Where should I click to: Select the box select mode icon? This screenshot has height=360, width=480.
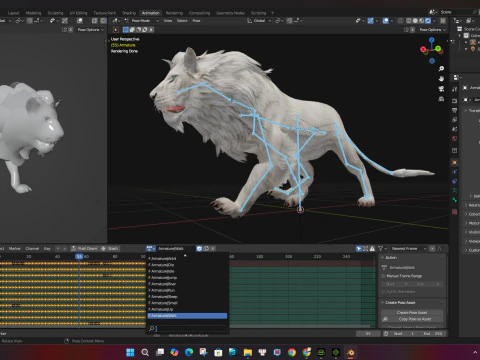click(x=126, y=30)
